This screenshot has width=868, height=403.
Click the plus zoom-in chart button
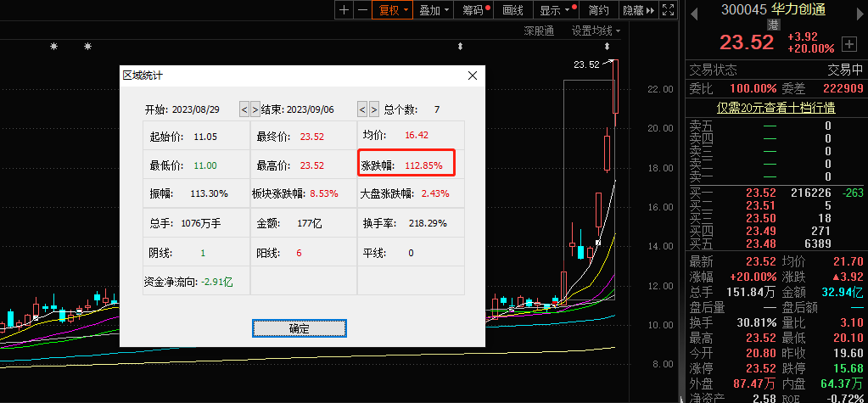(343, 10)
